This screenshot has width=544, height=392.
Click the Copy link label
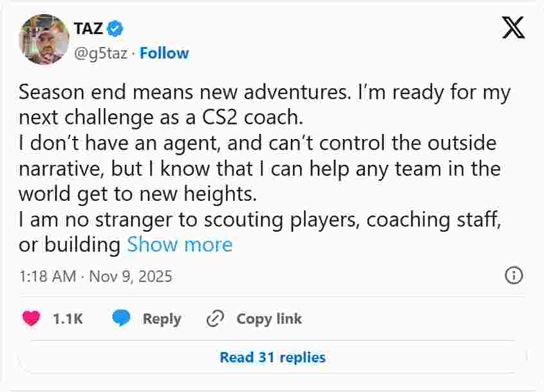tap(269, 319)
